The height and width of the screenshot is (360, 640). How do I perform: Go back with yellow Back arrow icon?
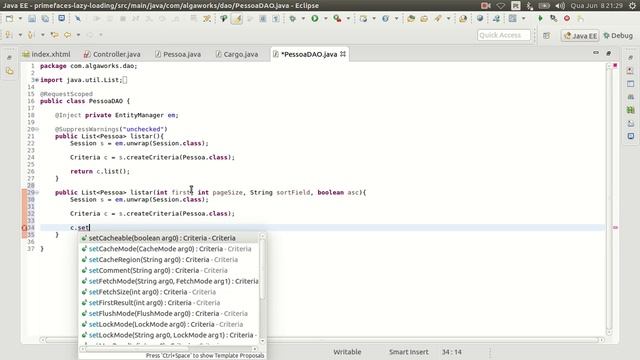click(x=67, y=35)
